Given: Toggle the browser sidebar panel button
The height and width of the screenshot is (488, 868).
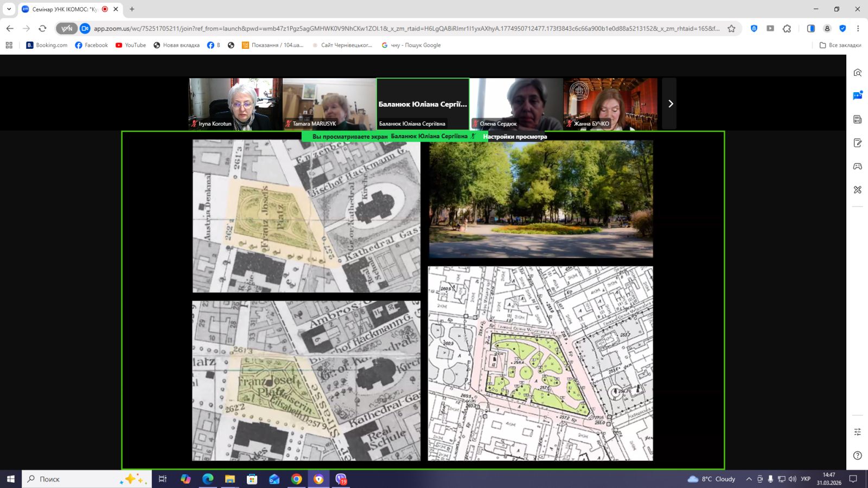Looking at the screenshot, I should pyautogui.click(x=810, y=29).
